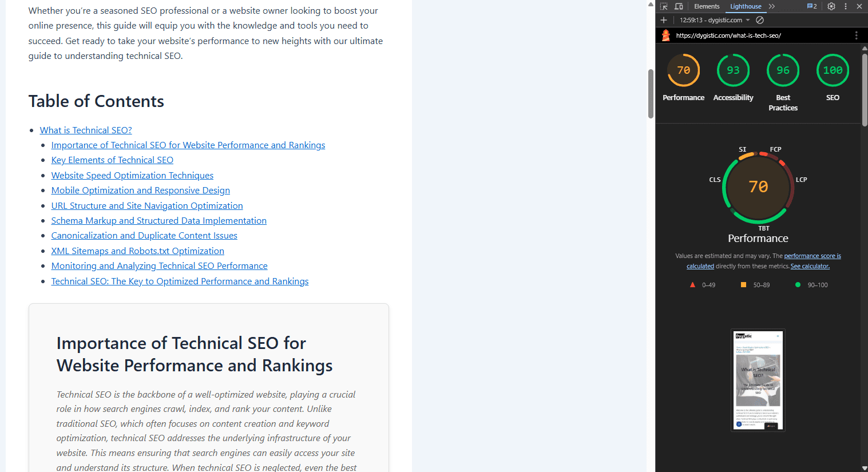This screenshot has height=472, width=868.
Task: Select the Lighthouse panel tab
Action: tap(745, 6)
